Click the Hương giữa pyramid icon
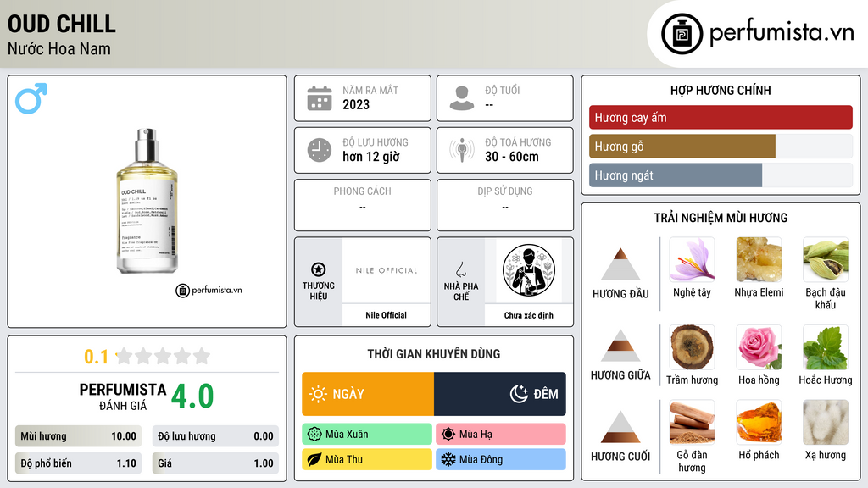 620,346
